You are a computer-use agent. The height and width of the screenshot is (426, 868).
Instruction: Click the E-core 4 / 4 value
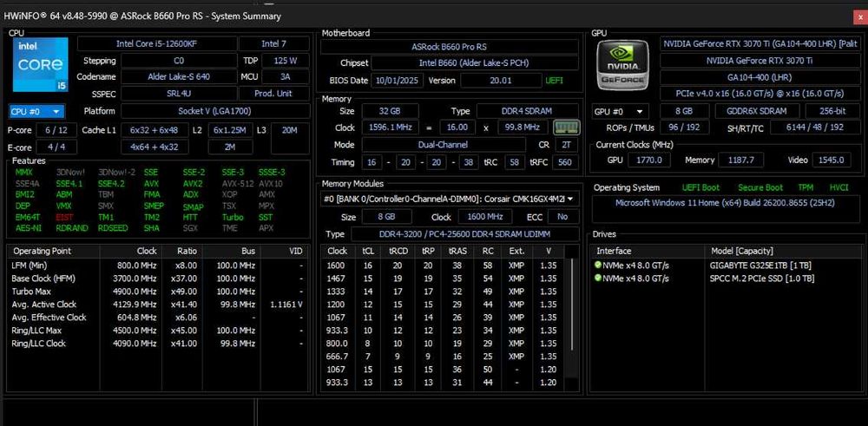pos(56,147)
